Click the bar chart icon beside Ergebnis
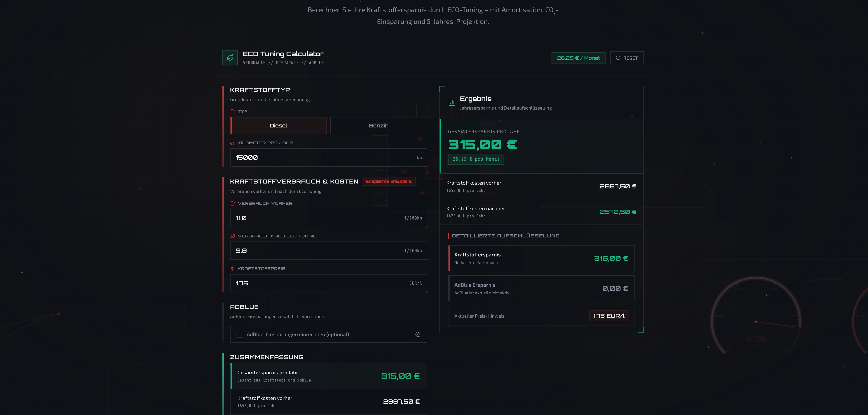Image resolution: width=868 pixels, height=415 pixels. click(x=451, y=102)
